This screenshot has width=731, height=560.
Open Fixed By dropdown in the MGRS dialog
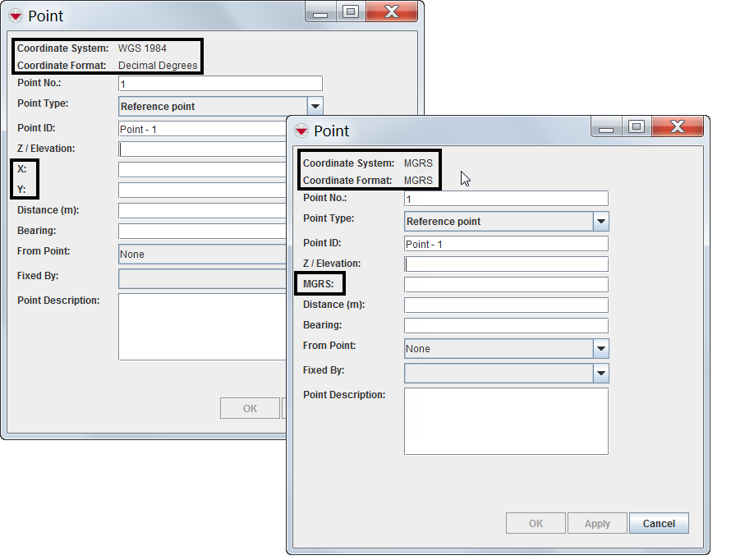coord(601,374)
